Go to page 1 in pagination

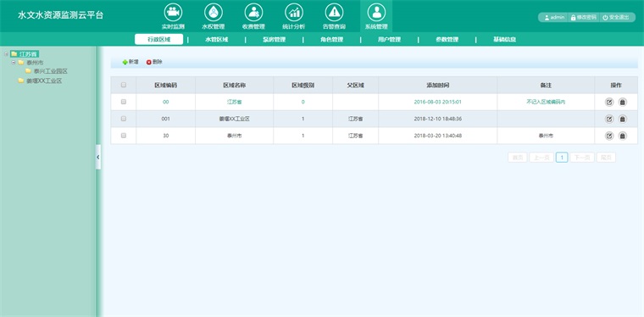pos(562,158)
